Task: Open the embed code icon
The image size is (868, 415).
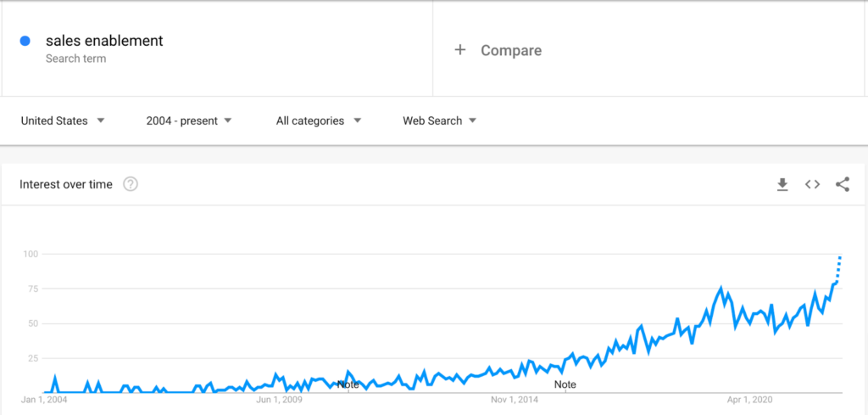Action: pyautogui.click(x=812, y=184)
